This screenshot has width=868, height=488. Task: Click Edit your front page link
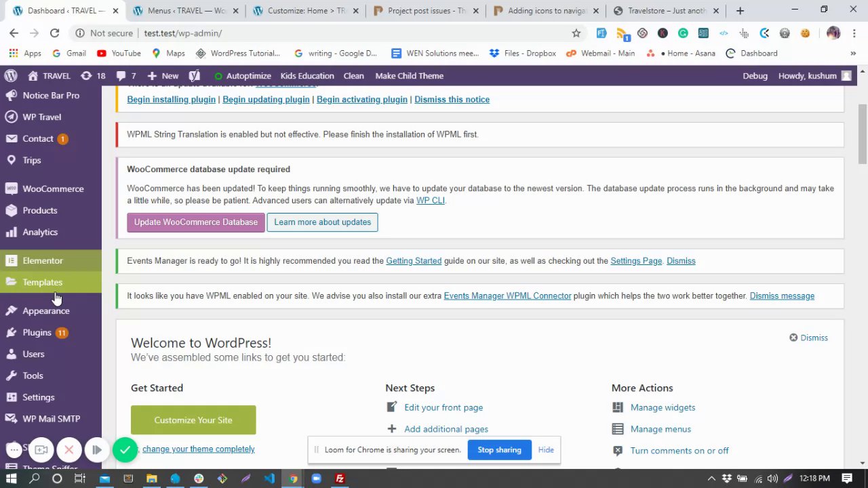pyautogui.click(x=443, y=407)
